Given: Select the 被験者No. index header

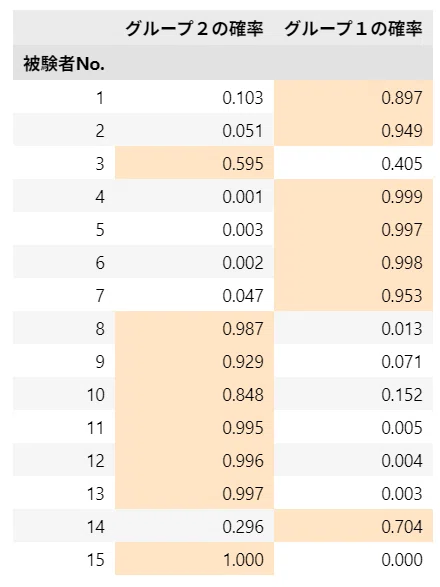Looking at the screenshot, I should (x=64, y=63).
